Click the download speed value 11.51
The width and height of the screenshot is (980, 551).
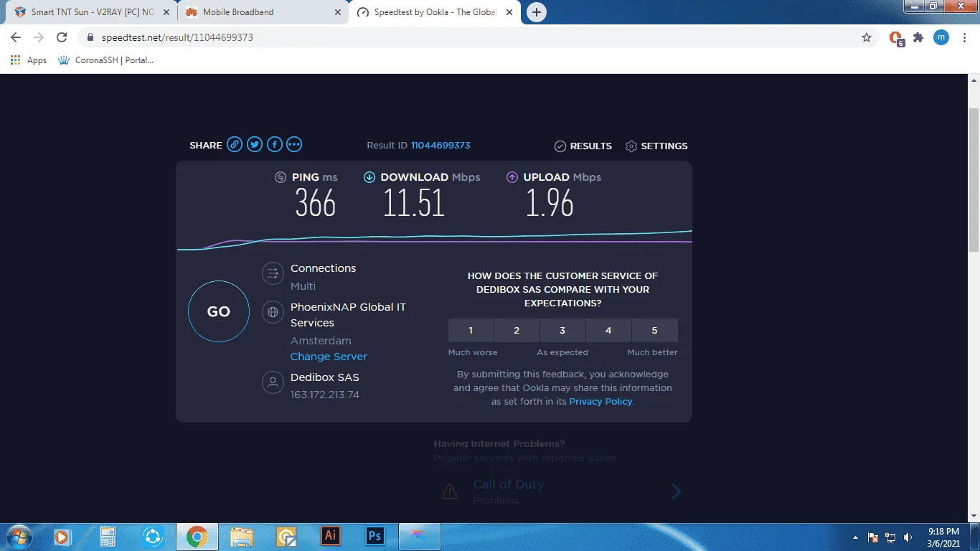(414, 203)
